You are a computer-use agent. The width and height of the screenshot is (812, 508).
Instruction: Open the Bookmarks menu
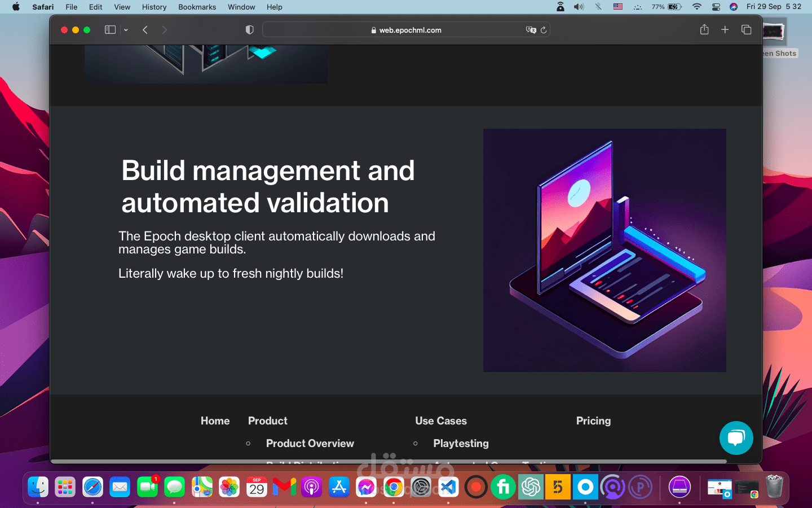pyautogui.click(x=197, y=7)
